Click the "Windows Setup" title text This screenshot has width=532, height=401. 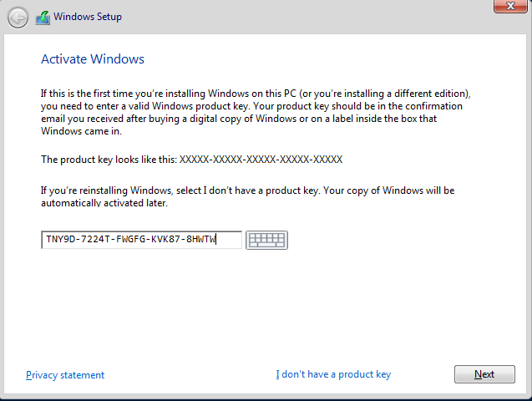[88, 17]
